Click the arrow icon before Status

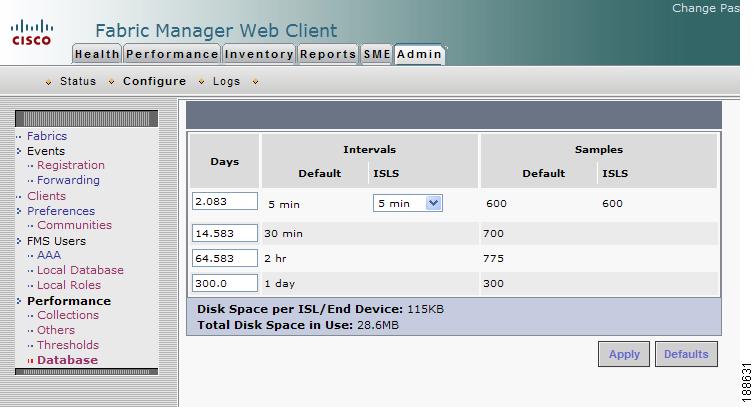click(48, 82)
